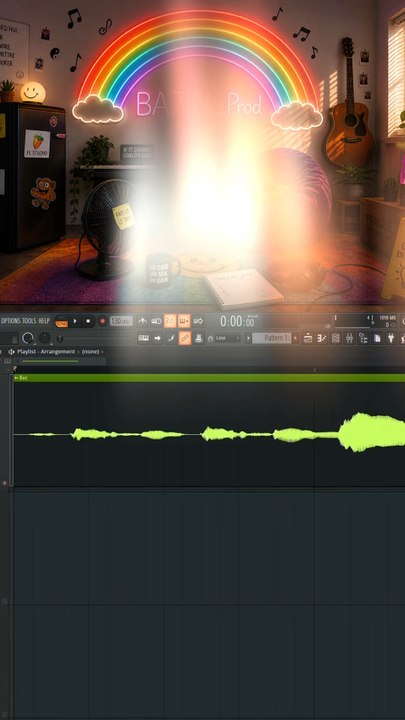Click the 130 tempo field

121,321
